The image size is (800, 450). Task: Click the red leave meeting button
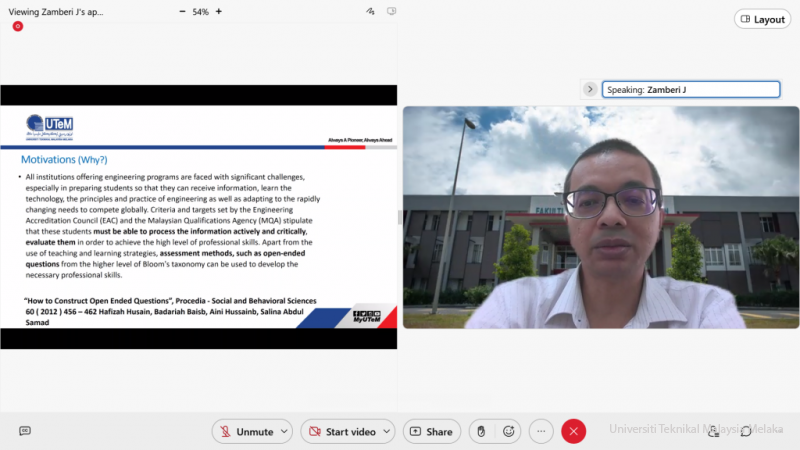[573, 431]
